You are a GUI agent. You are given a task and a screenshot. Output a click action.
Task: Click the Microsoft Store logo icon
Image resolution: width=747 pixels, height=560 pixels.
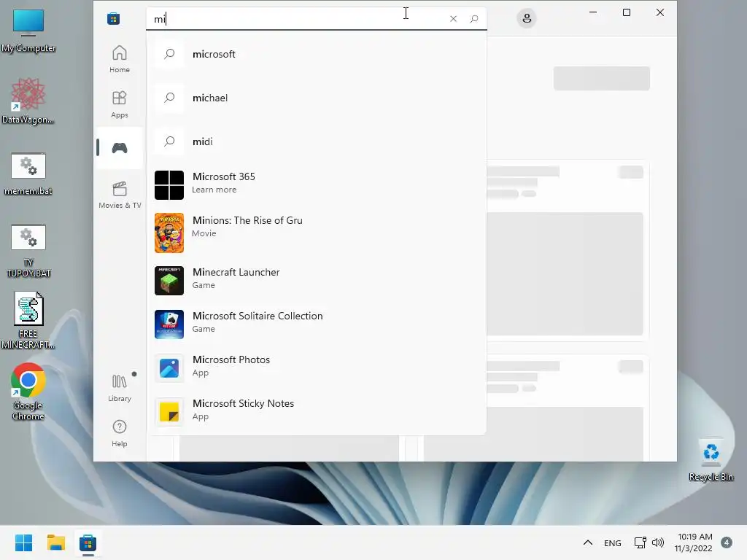(113, 18)
